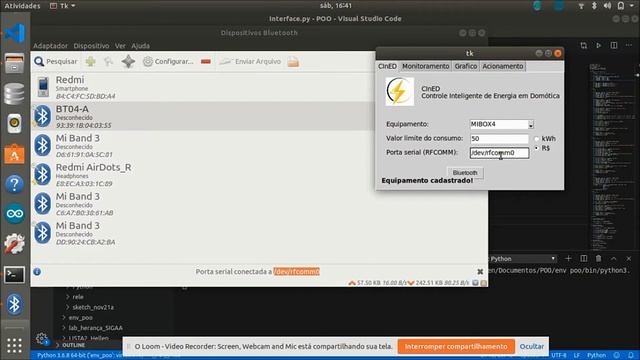
Task: Click the Ocultar link in sharing bar
Action: tap(531, 347)
